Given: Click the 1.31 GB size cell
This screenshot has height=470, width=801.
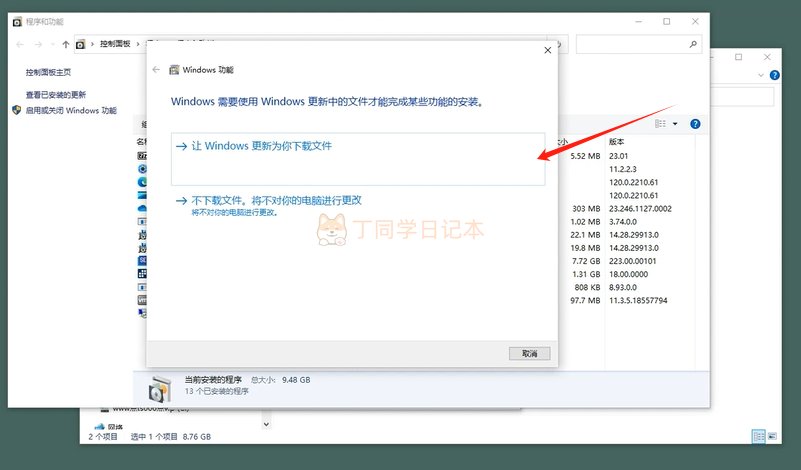Looking at the screenshot, I should pos(586,274).
